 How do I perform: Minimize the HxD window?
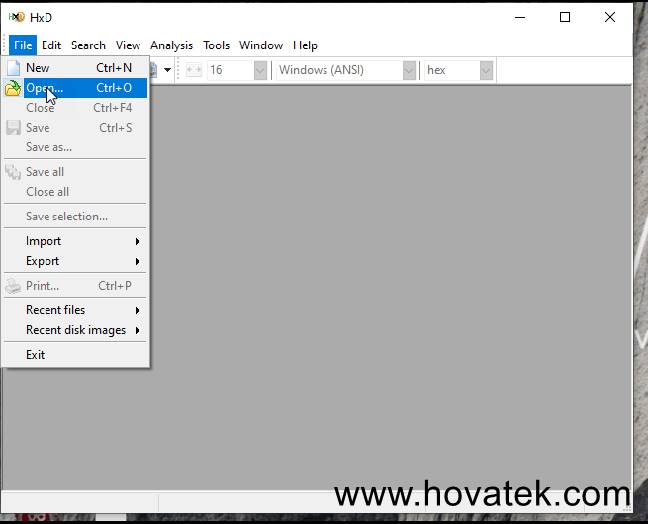point(520,17)
